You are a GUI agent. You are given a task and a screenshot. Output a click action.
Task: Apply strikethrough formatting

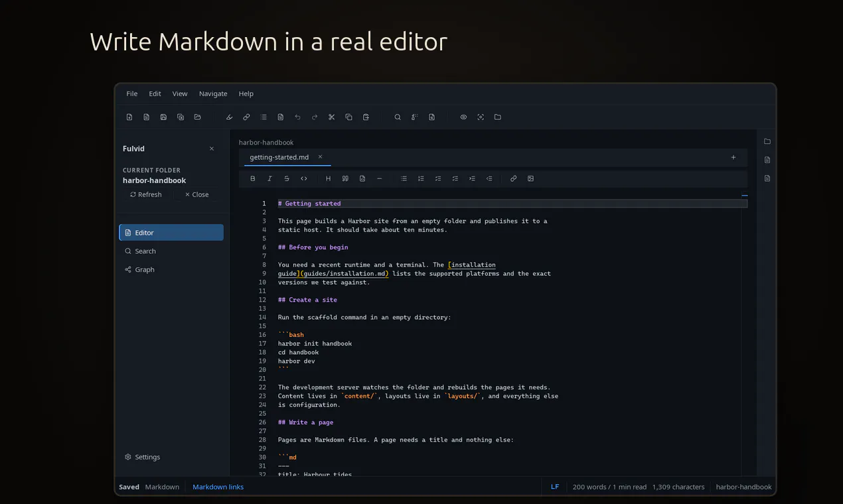pos(287,178)
